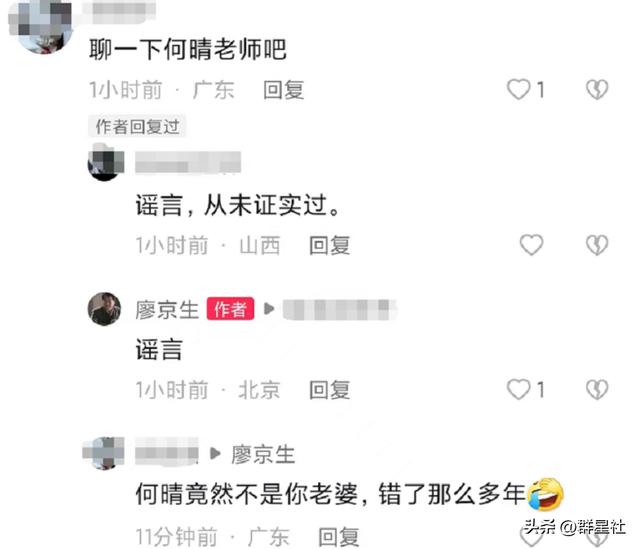The width and height of the screenshot is (640, 549).
Task: Reply to the 11分钟前 comment
Action: [338, 536]
